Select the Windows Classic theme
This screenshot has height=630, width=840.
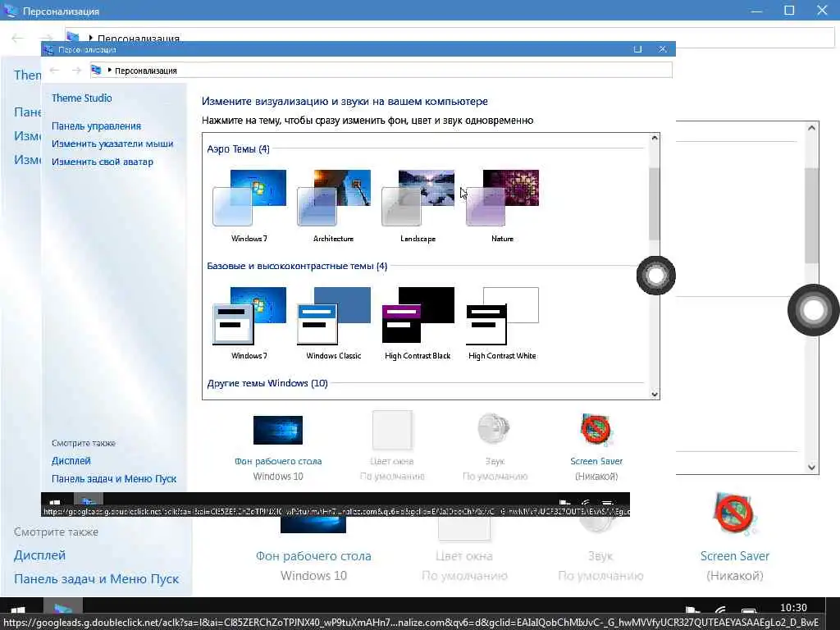coord(334,323)
